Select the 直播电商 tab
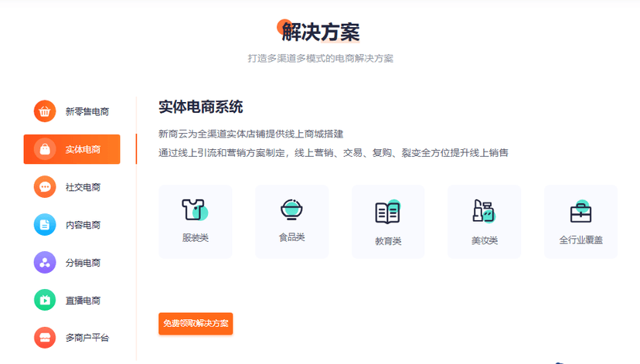This screenshot has height=364, width=640. pyautogui.click(x=72, y=301)
